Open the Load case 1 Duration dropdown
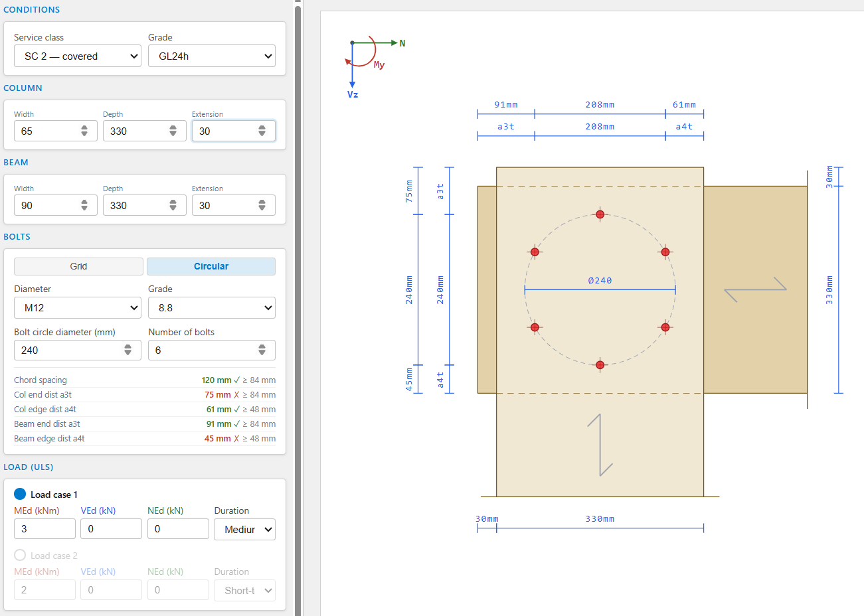This screenshot has height=616, width=864. [244, 529]
